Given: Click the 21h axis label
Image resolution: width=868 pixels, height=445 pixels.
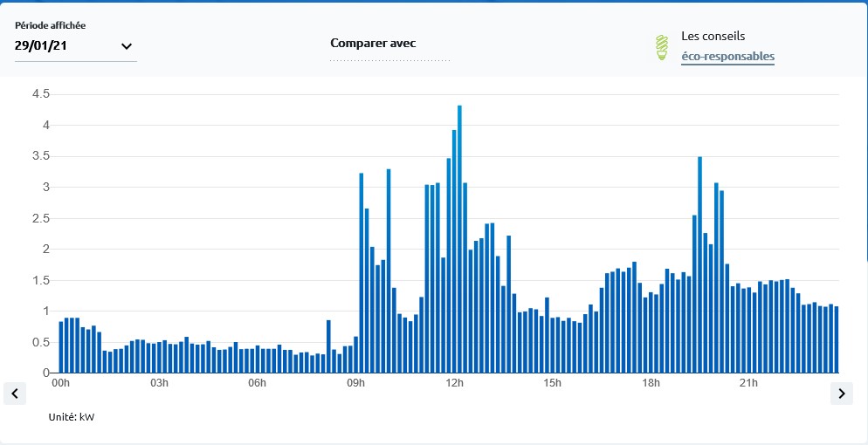Looking at the screenshot, I should 749,383.
